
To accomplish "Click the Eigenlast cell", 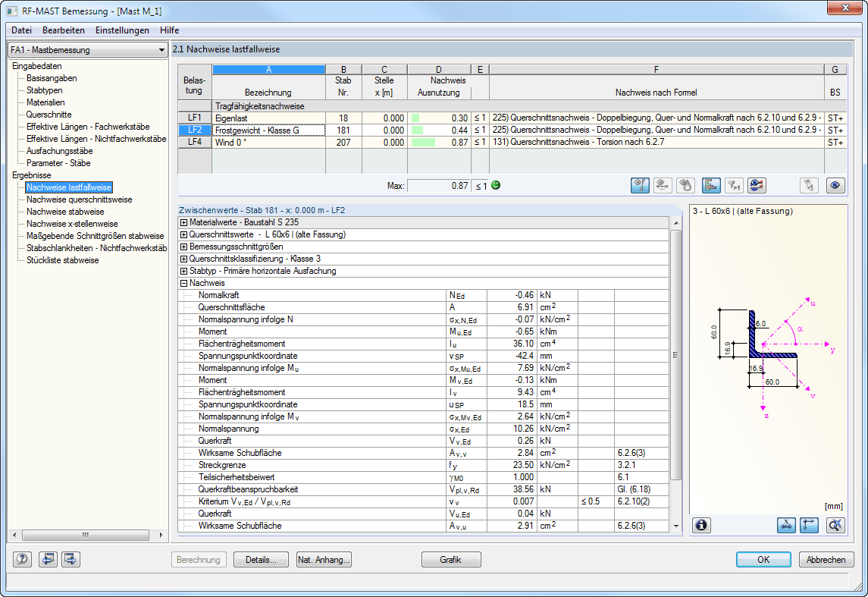I will 269,118.
